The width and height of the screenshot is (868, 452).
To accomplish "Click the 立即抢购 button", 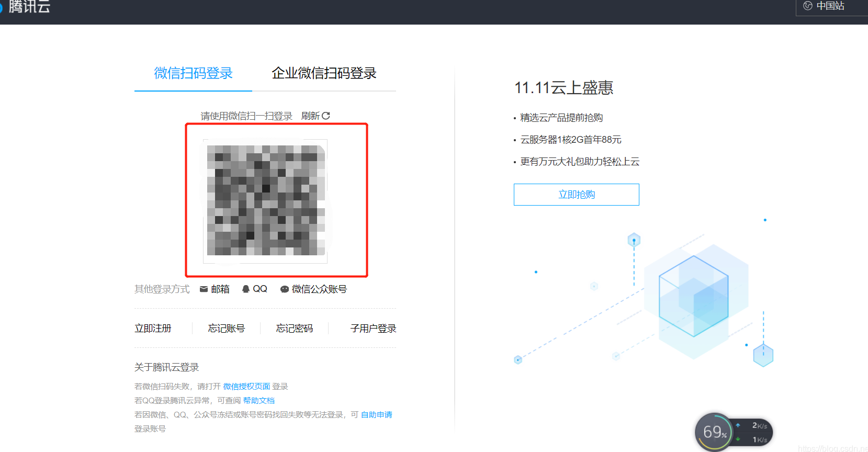I will 577,195.
